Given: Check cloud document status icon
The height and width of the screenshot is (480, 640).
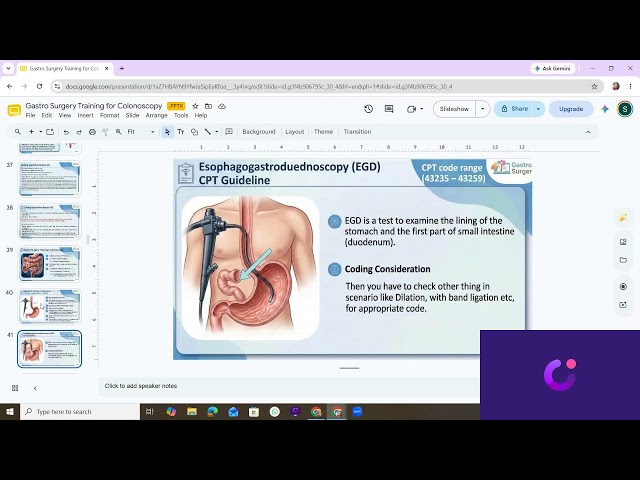Looking at the screenshot, I should [222, 106].
